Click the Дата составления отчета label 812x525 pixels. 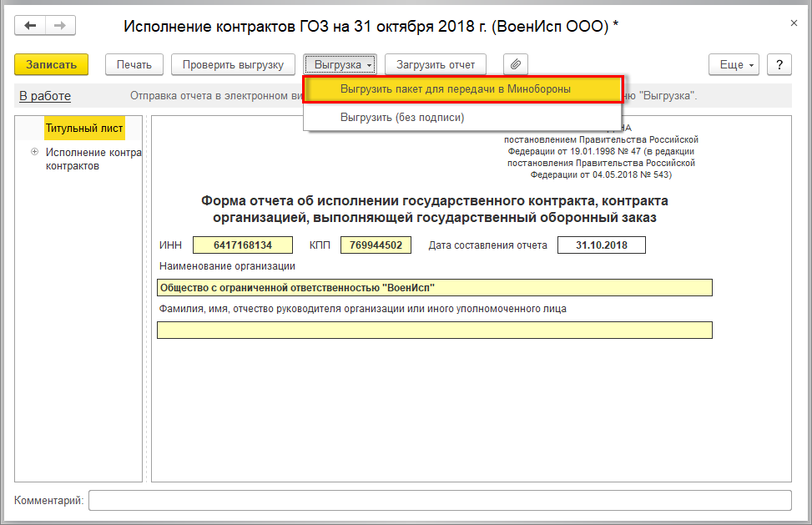(488, 245)
